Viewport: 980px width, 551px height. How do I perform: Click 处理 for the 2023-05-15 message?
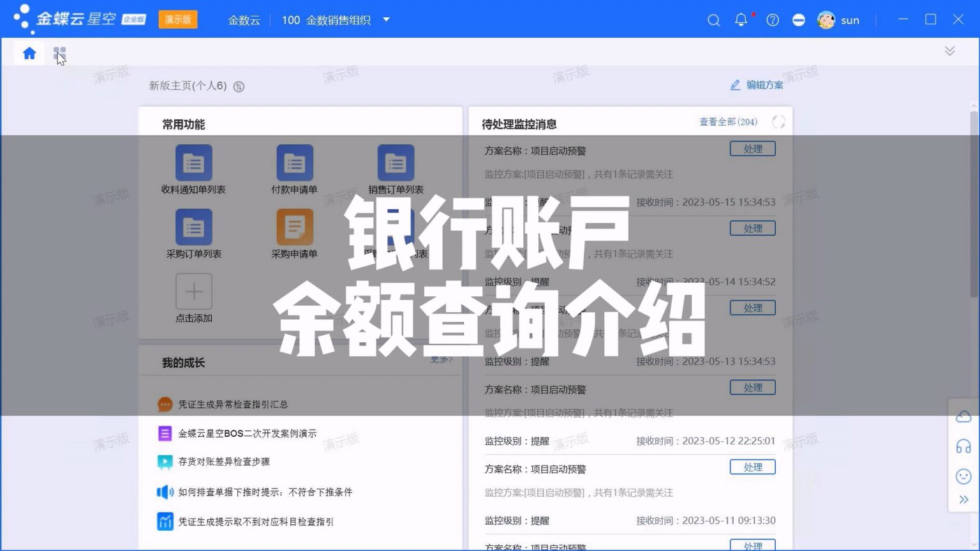pos(753,149)
